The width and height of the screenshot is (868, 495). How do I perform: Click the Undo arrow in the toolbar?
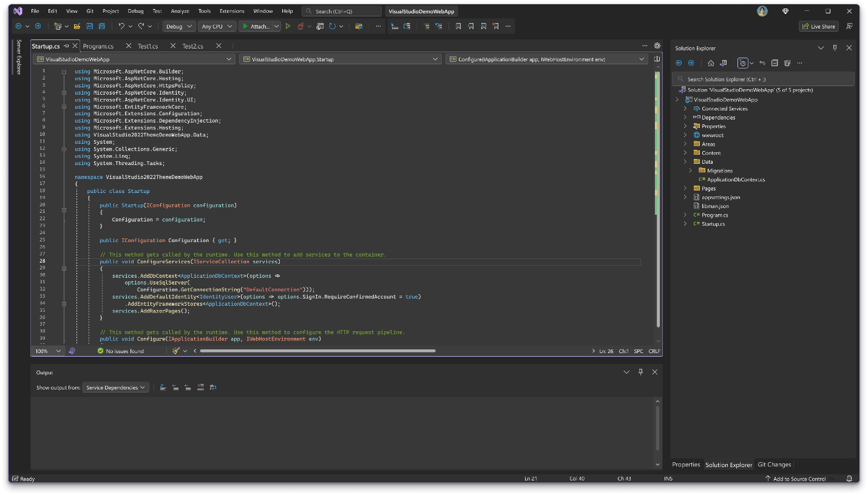[x=121, y=26]
